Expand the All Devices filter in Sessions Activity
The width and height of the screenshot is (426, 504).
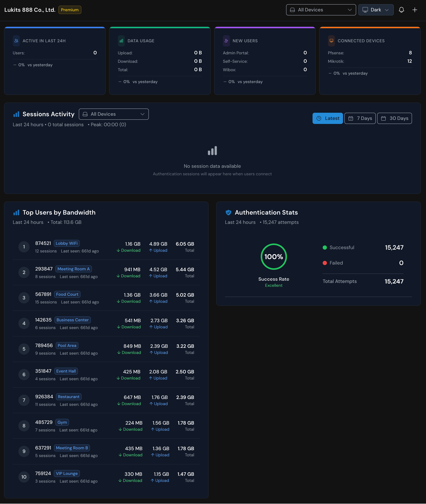click(x=113, y=114)
